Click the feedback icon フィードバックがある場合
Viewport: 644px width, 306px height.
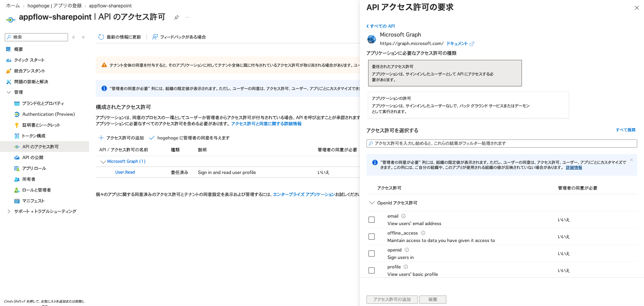pos(155,37)
